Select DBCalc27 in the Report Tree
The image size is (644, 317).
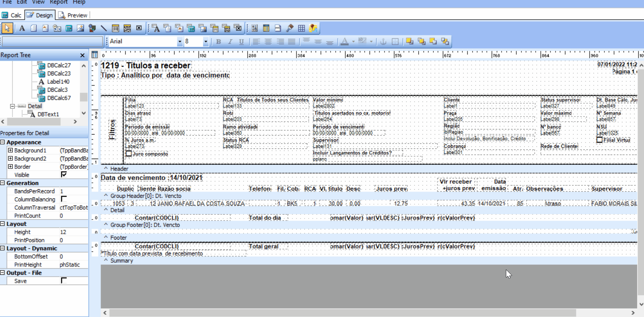tap(59, 65)
